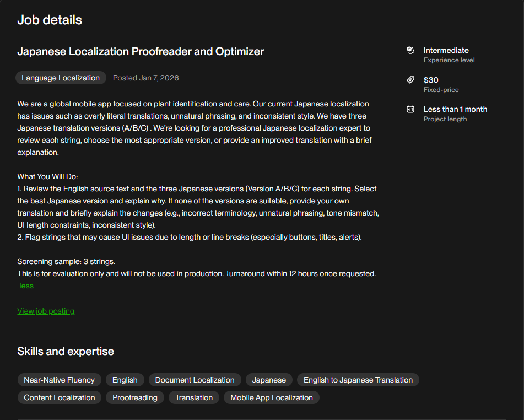This screenshot has width=524, height=420.
Task: Click the Document Localization skill tag
Action: point(195,380)
